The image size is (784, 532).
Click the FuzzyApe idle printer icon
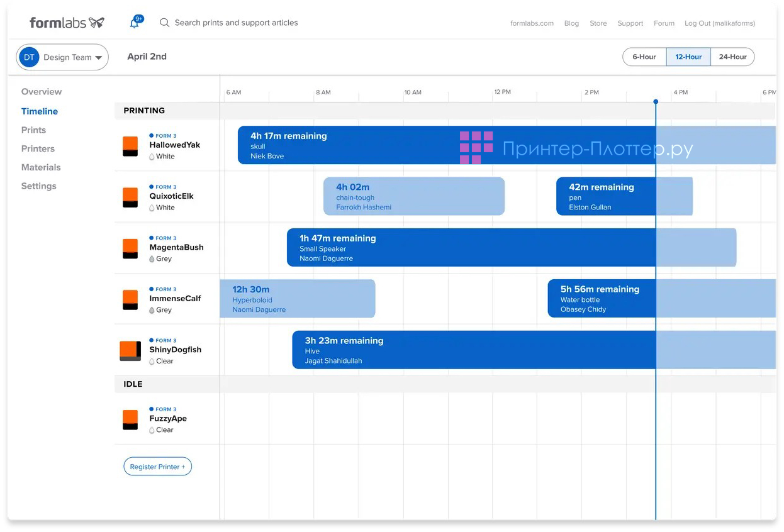tap(130, 419)
